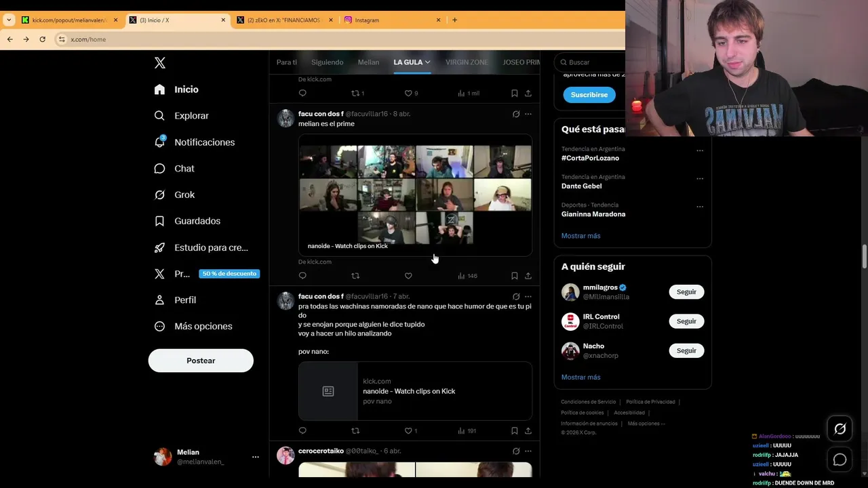Open the cerocerotaiko profile name

click(x=321, y=451)
